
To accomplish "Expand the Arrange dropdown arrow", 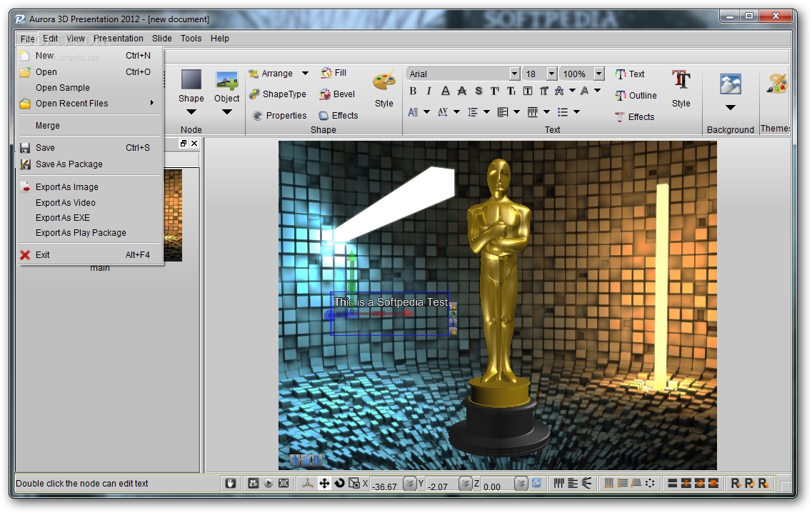I will click(305, 73).
